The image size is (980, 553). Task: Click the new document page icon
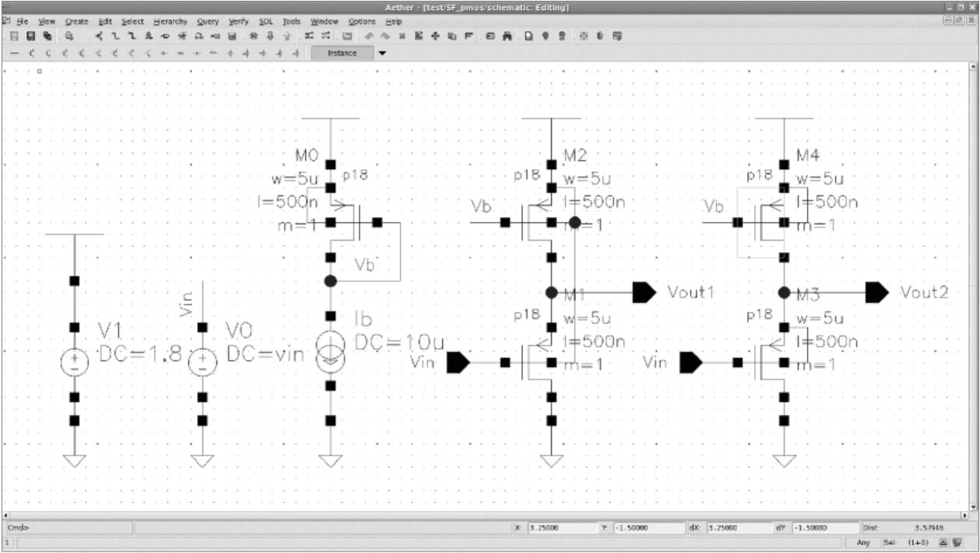[x=529, y=36]
